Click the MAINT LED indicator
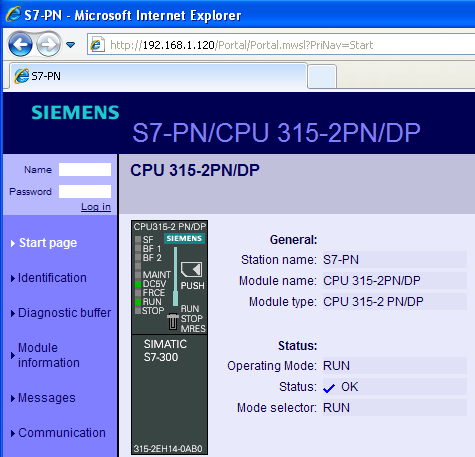 [138, 275]
